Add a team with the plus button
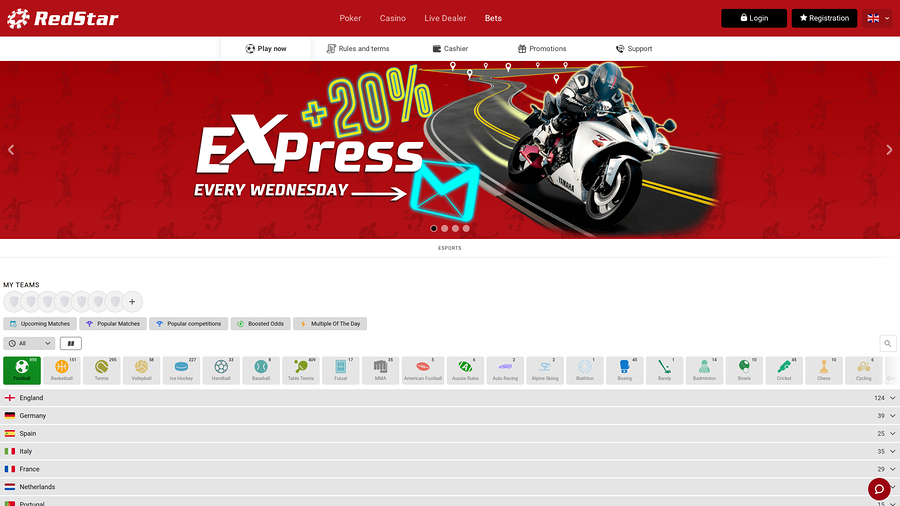 (132, 302)
